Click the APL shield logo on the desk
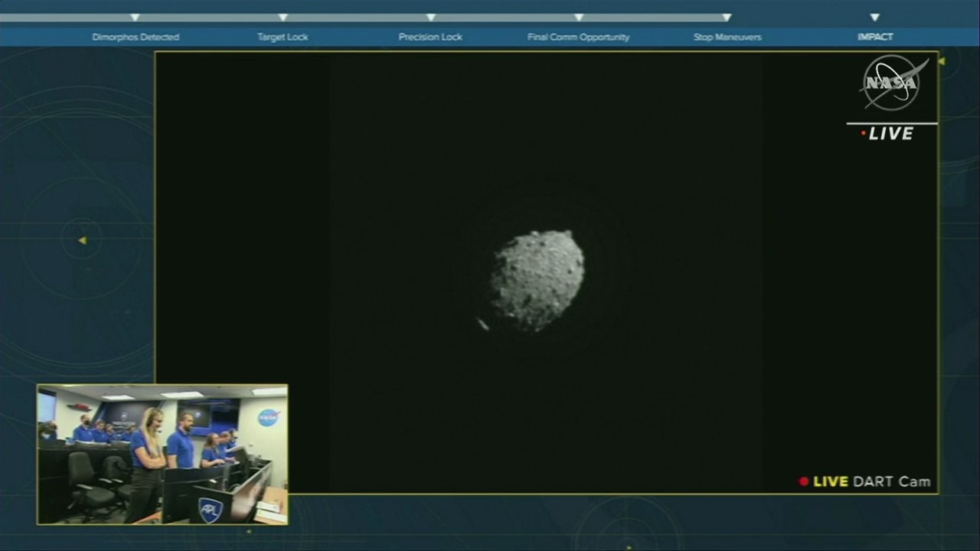This screenshot has width=980, height=551. coord(210,508)
